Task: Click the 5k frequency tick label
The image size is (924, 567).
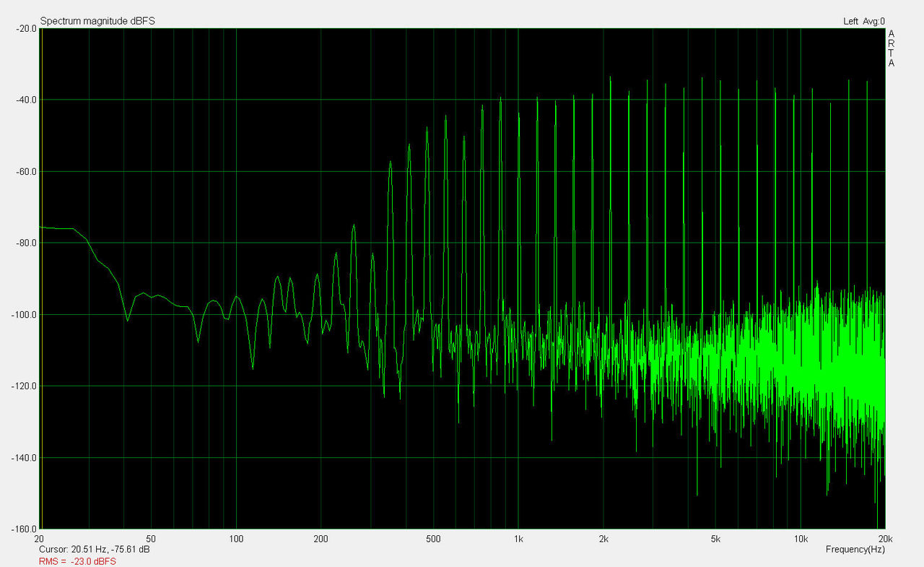Action: click(715, 539)
